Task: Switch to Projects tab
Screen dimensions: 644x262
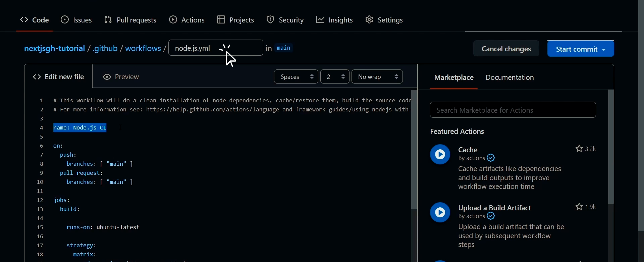Action: pyautogui.click(x=235, y=20)
